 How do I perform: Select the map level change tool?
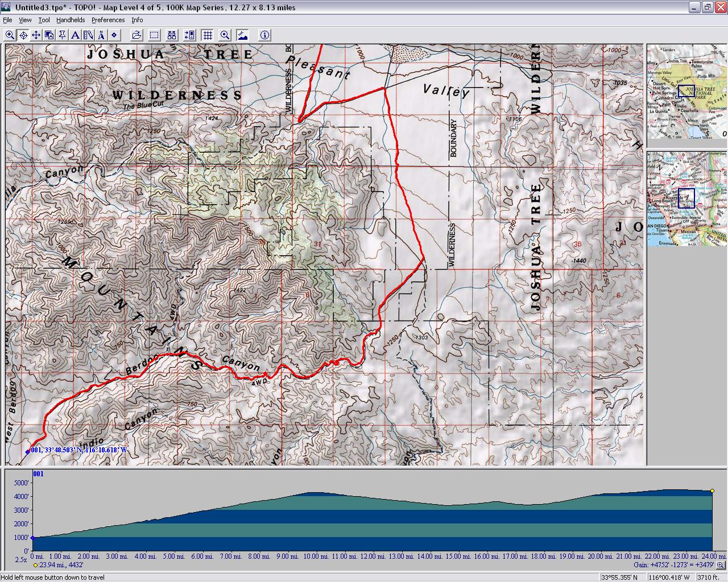[x=49, y=35]
